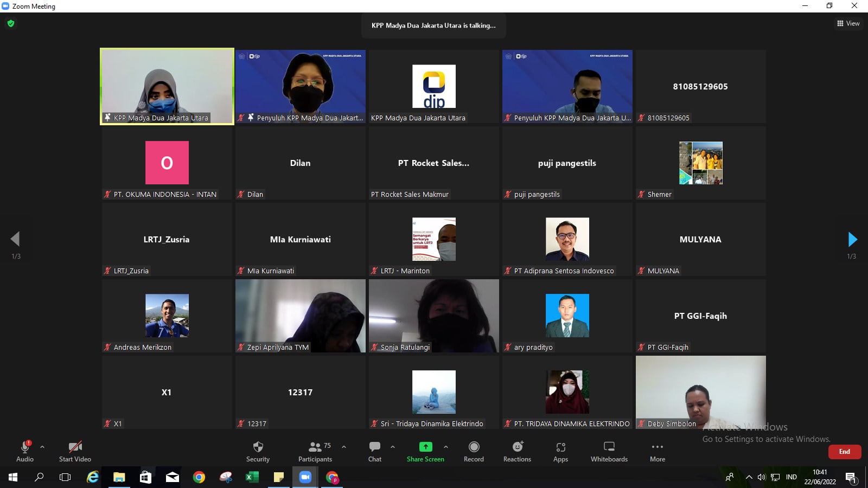Expand the Participants options caret
Image resolution: width=868 pixels, height=488 pixels.
pyautogui.click(x=344, y=447)
